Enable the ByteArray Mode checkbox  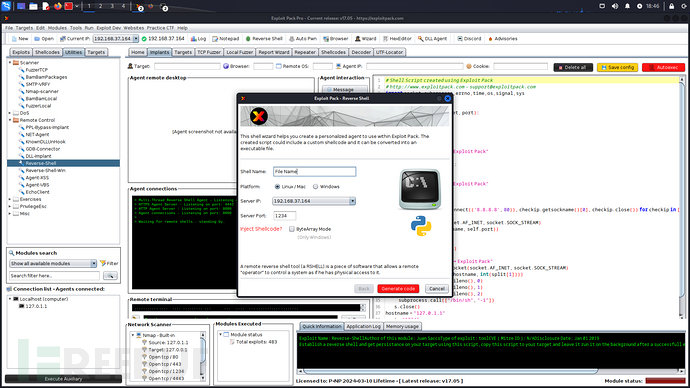pyautogui.click(x=292, y=229)
